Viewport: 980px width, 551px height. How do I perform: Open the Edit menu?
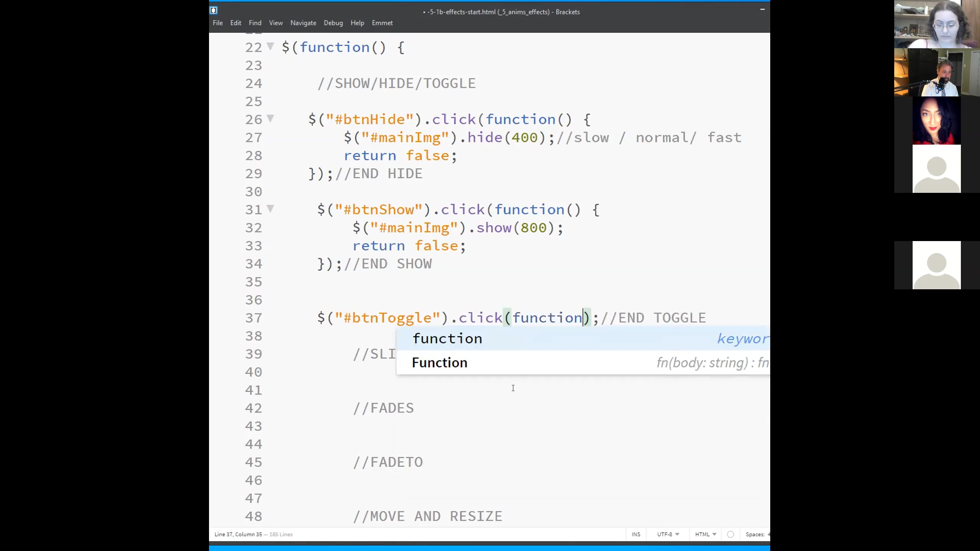[235, 23]
